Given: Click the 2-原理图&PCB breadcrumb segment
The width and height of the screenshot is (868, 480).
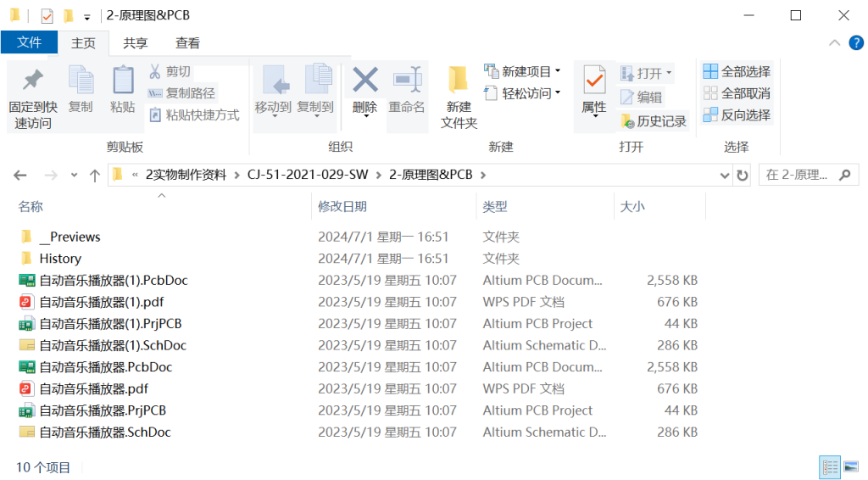Looking at the screenshot, I should [x=431, y=175].
